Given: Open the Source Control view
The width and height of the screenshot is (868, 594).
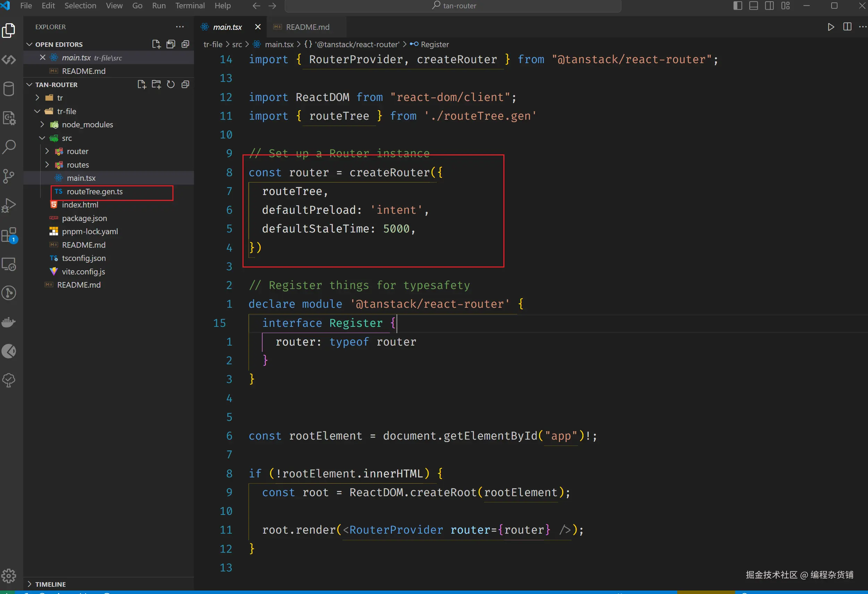Looking at the screenshot, I should (x=9, y=176).
